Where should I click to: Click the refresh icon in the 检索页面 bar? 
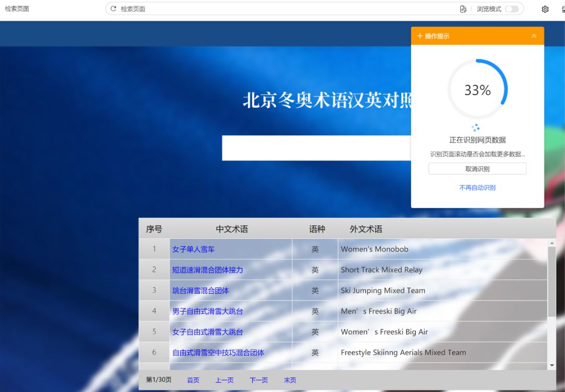(x=113, y=8)
